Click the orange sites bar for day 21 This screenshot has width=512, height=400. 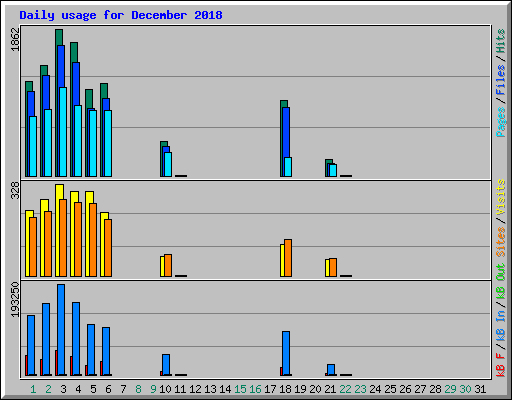click(x=333, y=267)
